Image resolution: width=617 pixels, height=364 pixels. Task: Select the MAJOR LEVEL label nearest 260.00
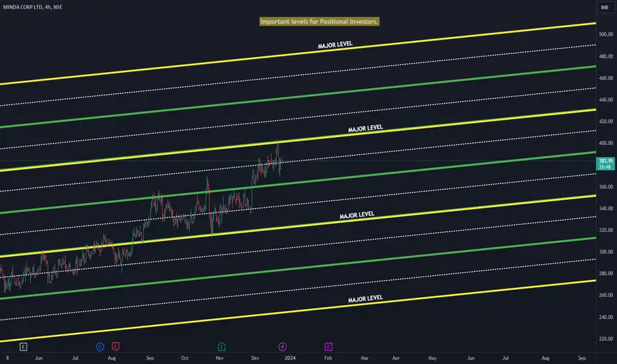365,298
